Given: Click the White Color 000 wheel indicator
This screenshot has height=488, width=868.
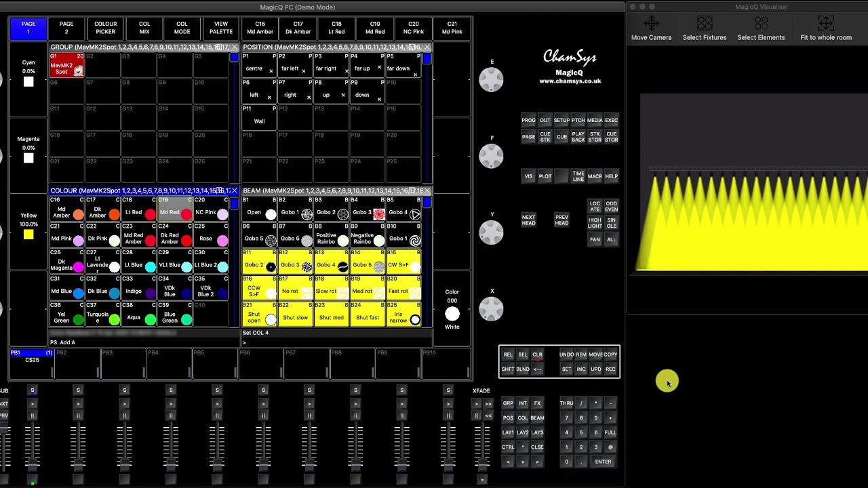Looking at the screenshot, I should [x=452, y=313].
